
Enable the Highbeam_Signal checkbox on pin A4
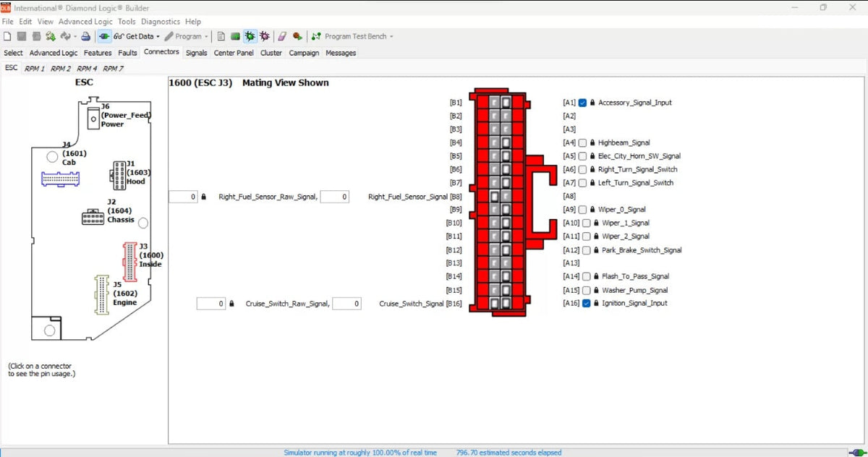click(582, 142)
